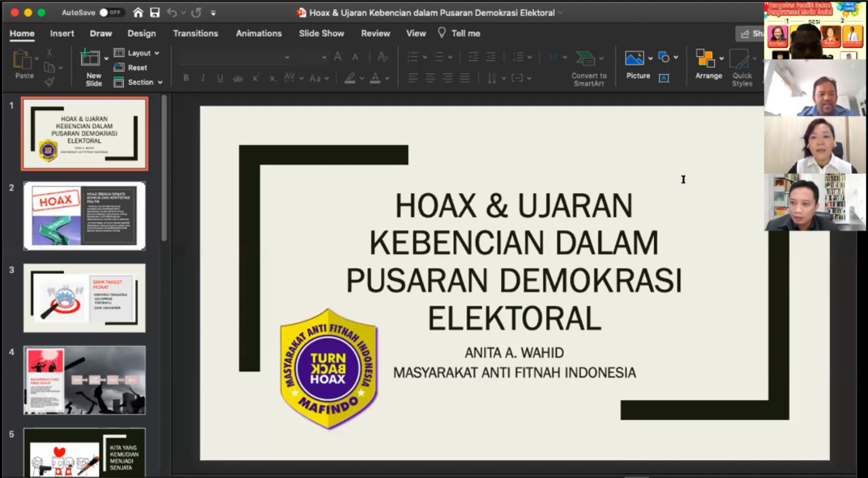Click the Mafindo Turn Back Hoax logo

[329, 368]
